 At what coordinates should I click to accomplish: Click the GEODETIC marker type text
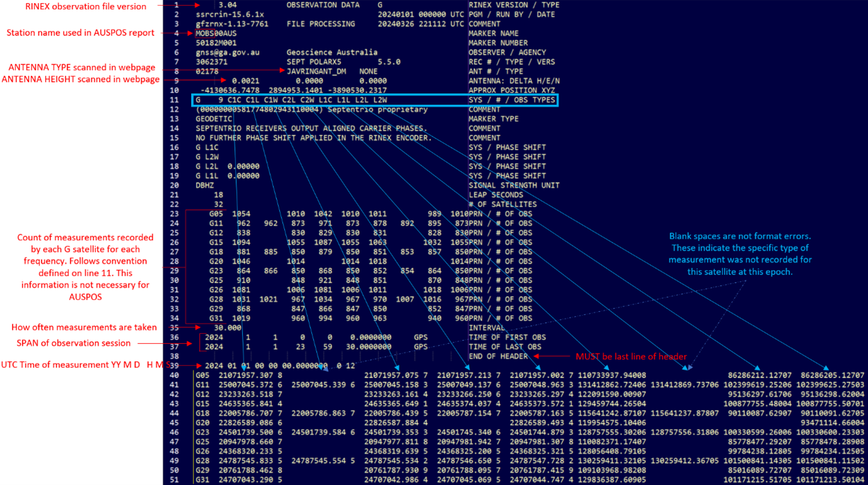(x=214, y=118)
